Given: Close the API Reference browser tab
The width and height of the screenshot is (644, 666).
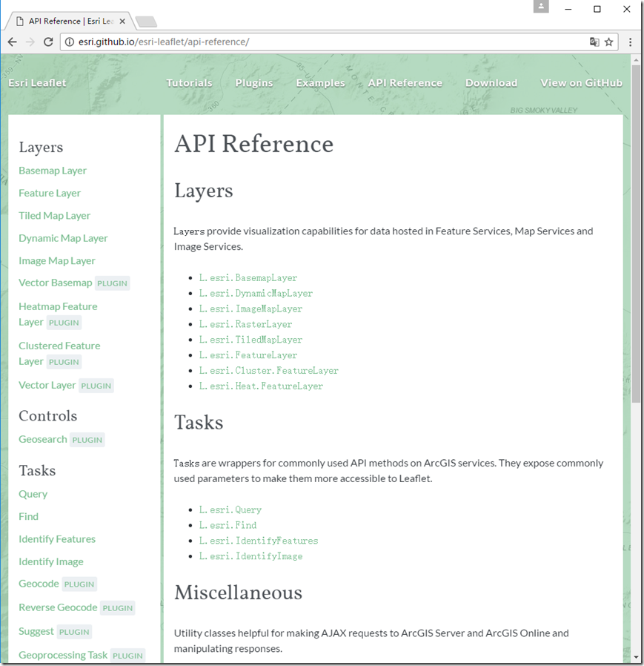Looking at the screenshot, I should point(122,22).
